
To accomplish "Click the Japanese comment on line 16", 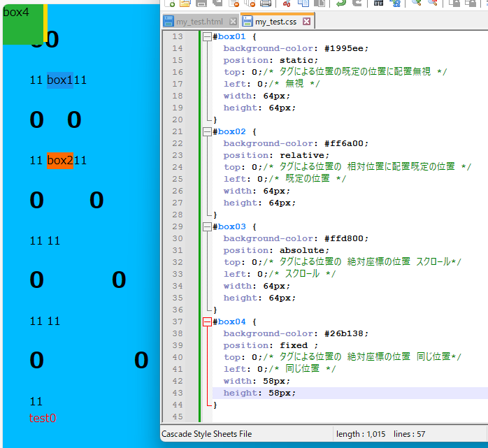I will coord(354,72).
